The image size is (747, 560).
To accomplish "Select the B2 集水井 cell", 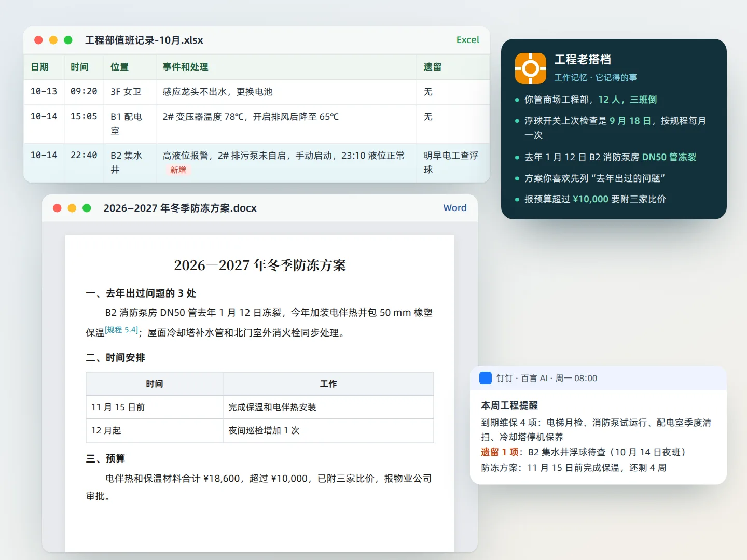I will (x=130, y=163).
